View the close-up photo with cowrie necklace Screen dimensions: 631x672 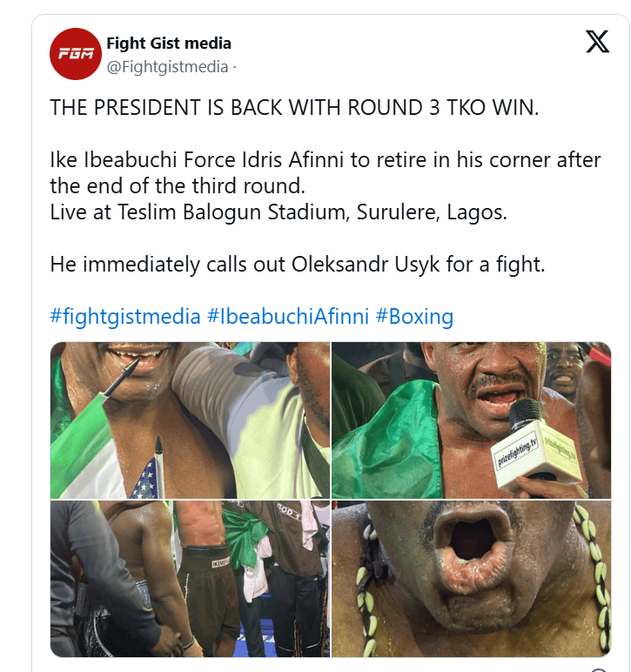tap(471, 579)
